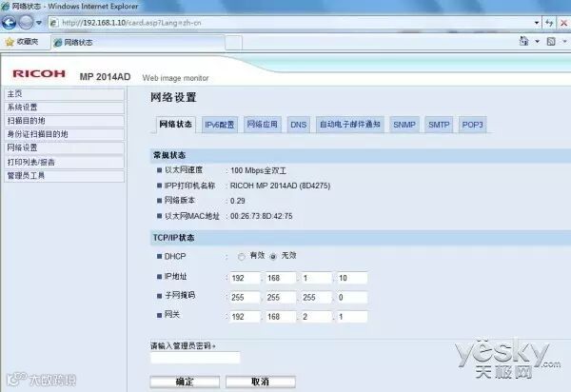571x392 pixels.
Task: Click the browser Back arrow button
Action: tap(10, 23)
